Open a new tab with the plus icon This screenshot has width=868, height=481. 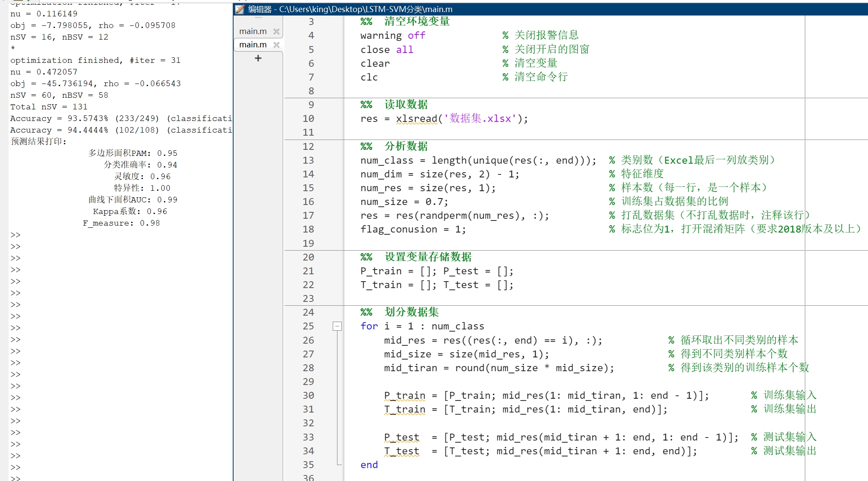pyautogui.click(x=258, y=58)
